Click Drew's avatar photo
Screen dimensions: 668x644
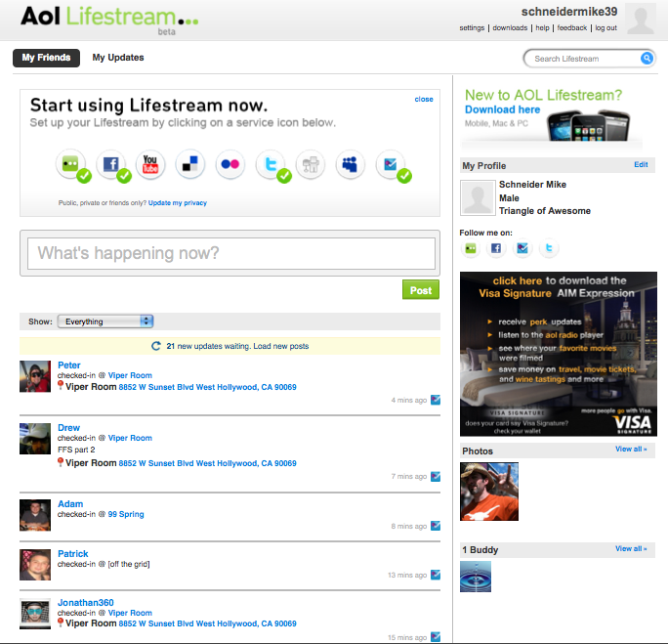pyautogui.click(x=35, y=439)
